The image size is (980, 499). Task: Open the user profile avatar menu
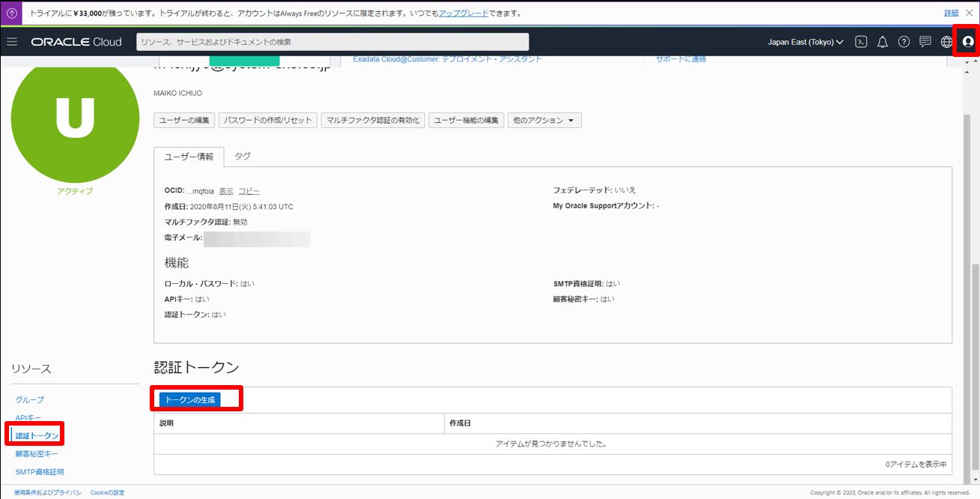968,42
